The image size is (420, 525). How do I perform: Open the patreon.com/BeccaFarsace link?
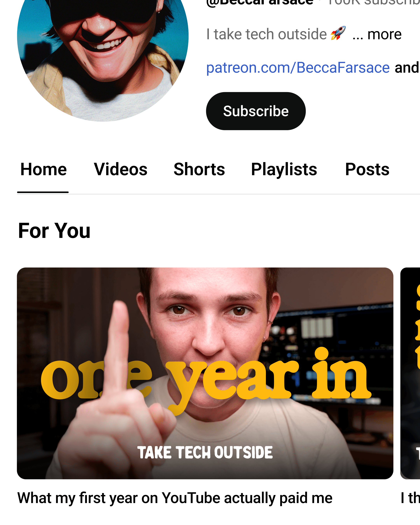[298, 67]
